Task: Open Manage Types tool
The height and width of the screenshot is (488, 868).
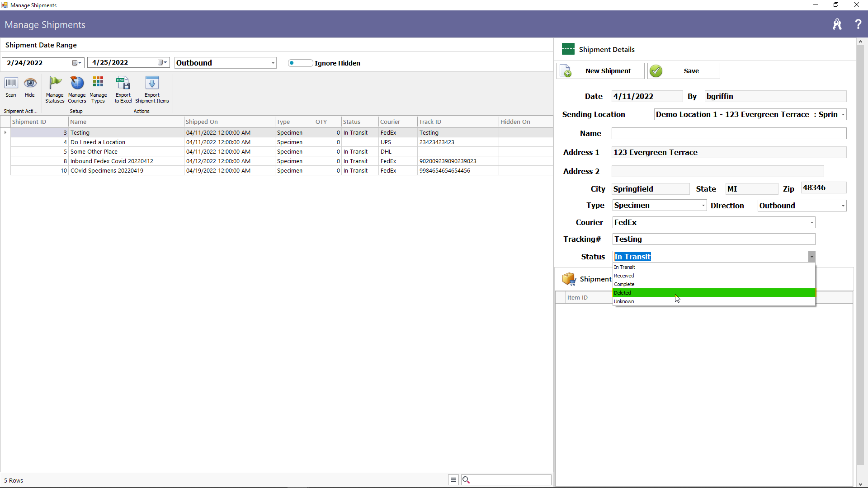Action: click(98, 89)
